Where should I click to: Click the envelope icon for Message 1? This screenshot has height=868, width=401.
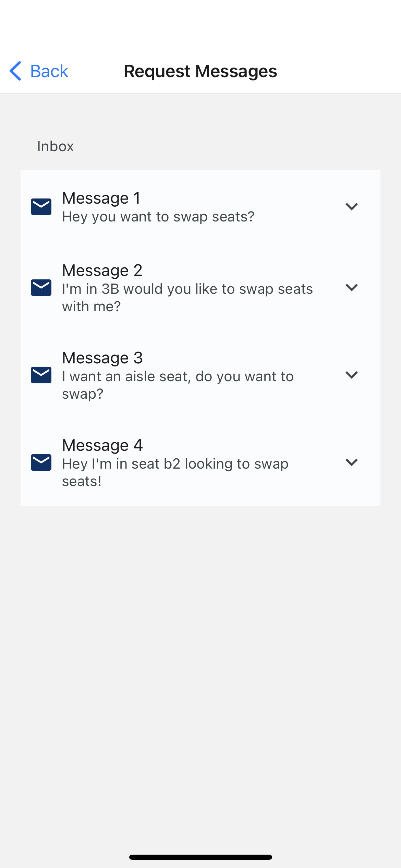point(41,207)
